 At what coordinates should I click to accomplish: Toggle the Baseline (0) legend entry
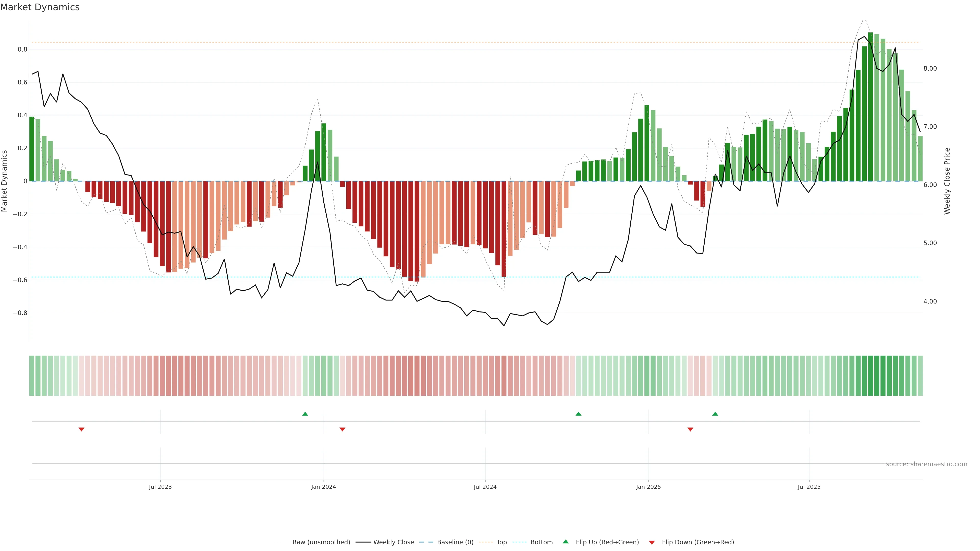click(455, 542)
